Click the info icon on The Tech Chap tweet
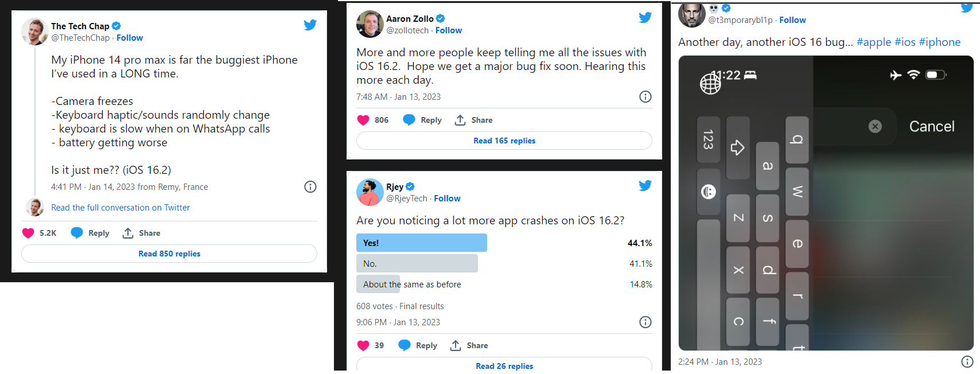 tap(310, 186)
